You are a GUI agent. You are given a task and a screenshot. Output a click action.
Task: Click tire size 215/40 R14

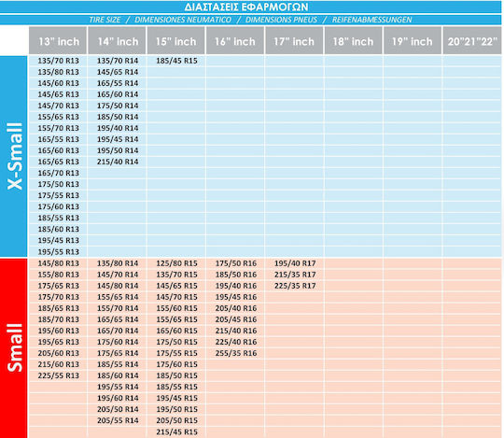pos(118,162)
